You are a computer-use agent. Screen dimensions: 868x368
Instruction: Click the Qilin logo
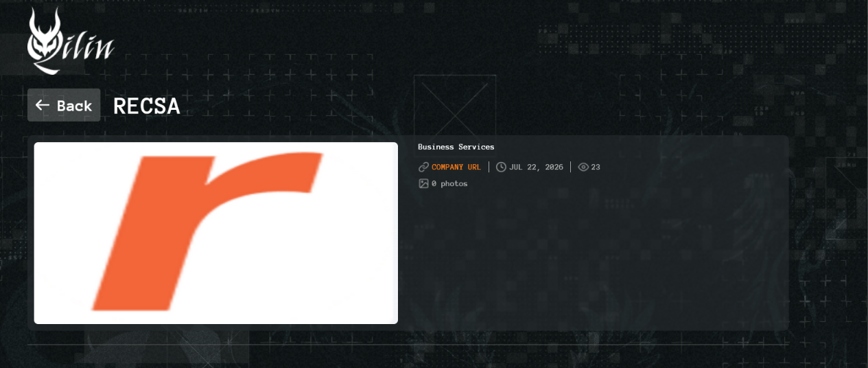[71, 41]
